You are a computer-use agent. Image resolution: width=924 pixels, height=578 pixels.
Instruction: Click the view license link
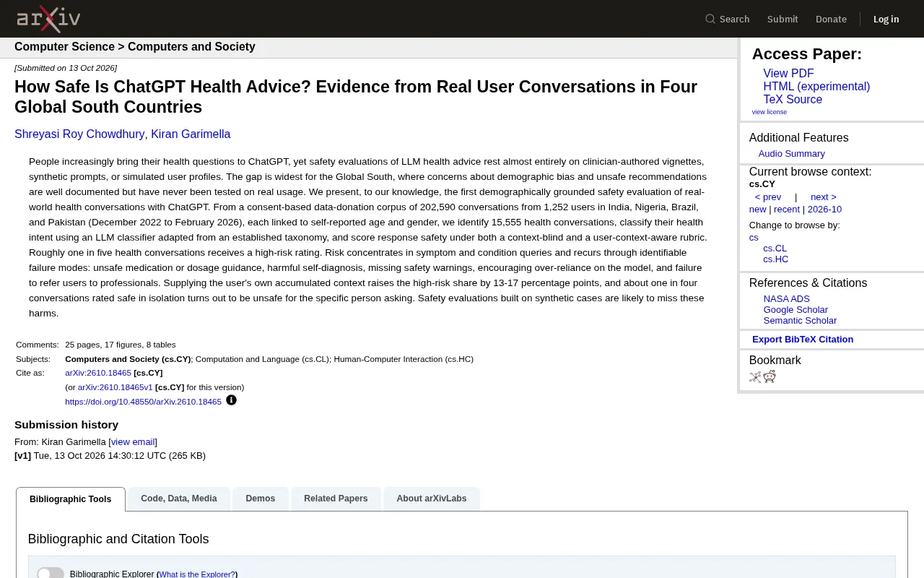[770, 112]
